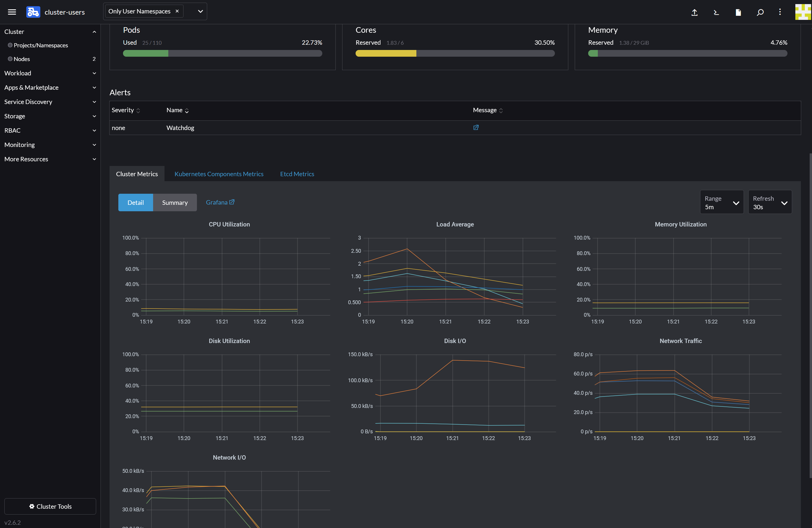Click the Cores reserved progress bar

pyautogui.click(x=455, y=53)
